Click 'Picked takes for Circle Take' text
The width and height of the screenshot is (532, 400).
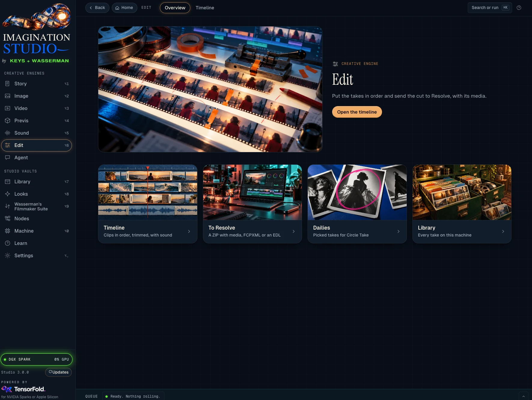coord(341,235)
